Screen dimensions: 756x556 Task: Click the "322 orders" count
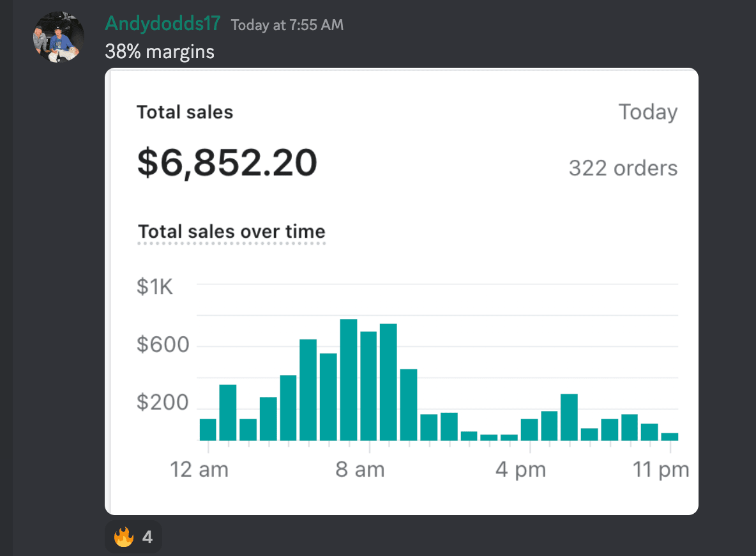(623, 168)
